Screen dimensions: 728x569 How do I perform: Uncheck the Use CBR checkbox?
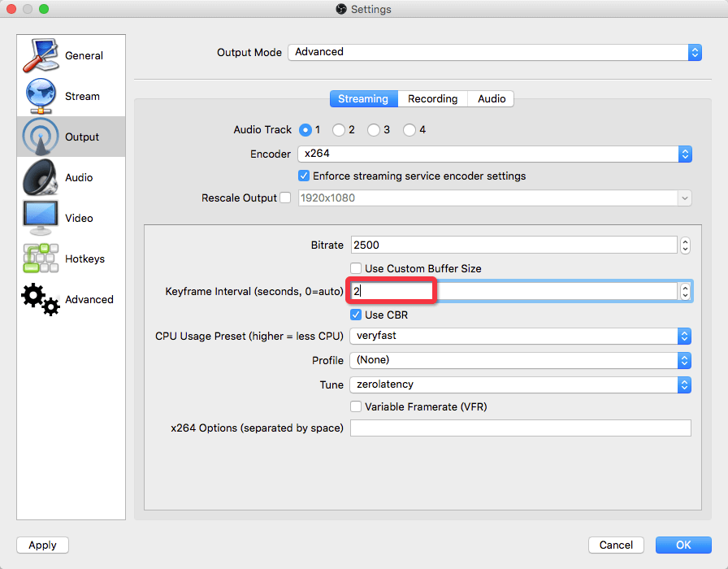356,315
